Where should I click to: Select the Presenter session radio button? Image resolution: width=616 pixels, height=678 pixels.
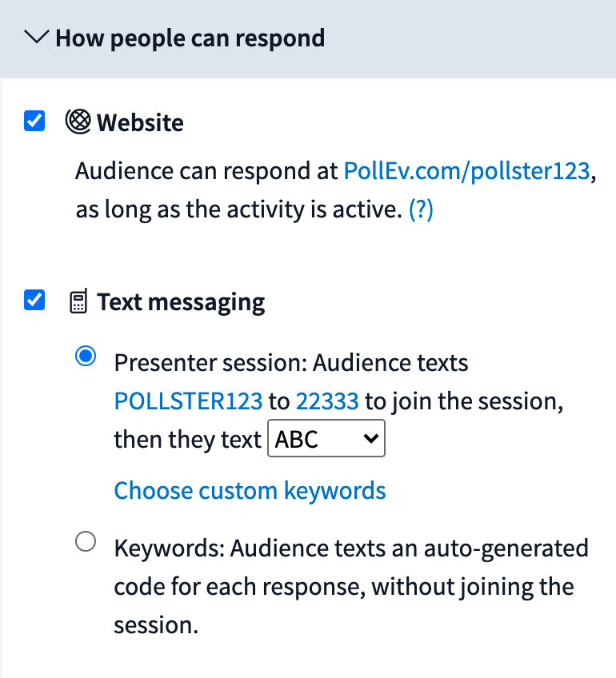click(86, 356)
